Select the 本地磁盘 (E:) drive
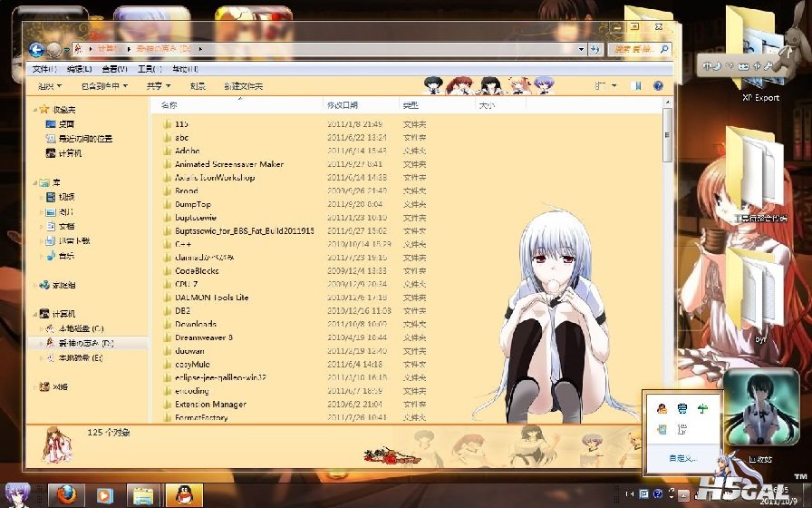The image size is (812, 508). pyautogui.click(x=74, y=357)
